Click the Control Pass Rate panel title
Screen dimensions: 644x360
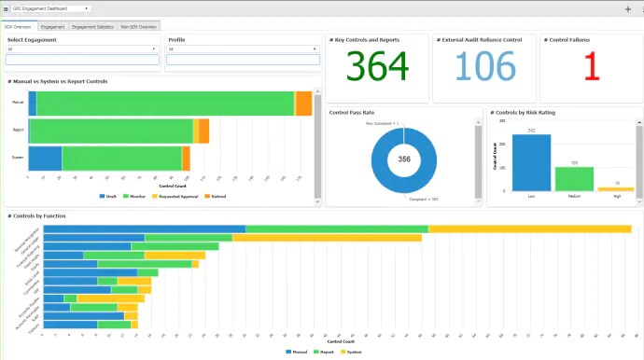tap(352, 113)
